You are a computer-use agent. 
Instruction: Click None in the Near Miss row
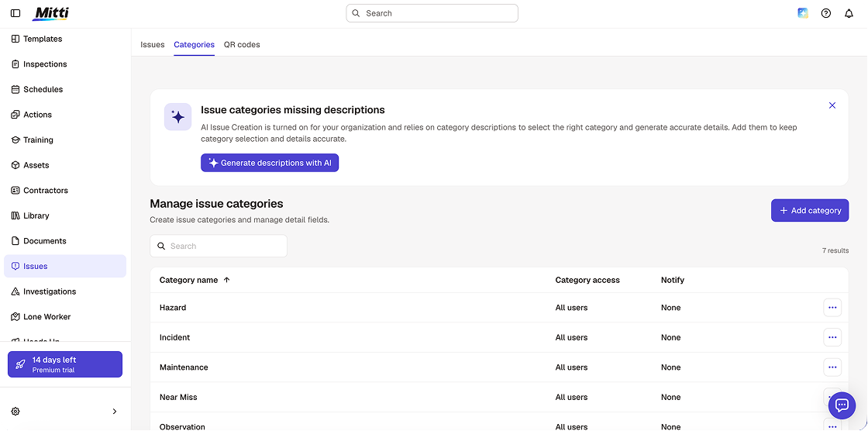pos(671,397)
